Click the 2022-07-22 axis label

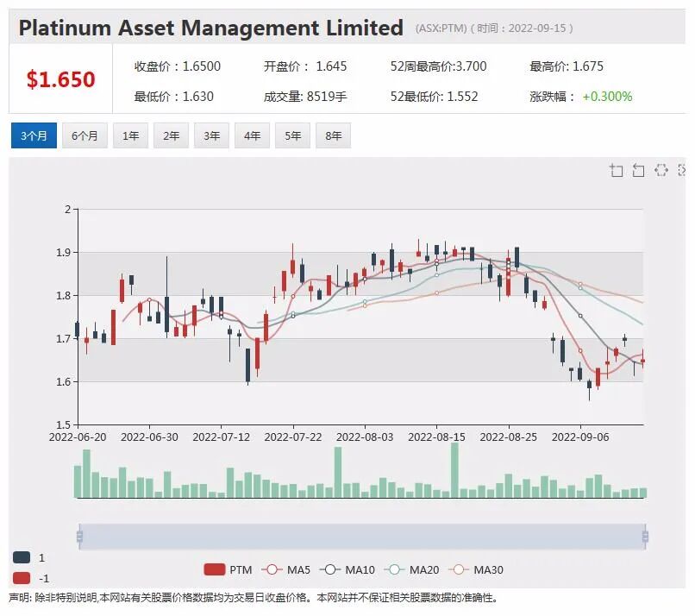(x=293, y=437)
